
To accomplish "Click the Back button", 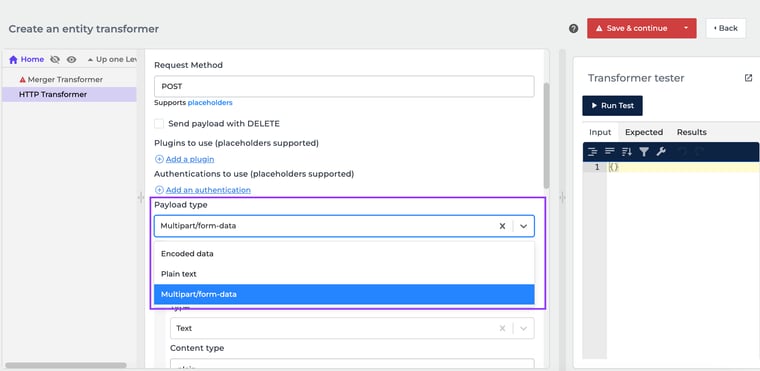I will pyautogui.click(x=726, y=28).
